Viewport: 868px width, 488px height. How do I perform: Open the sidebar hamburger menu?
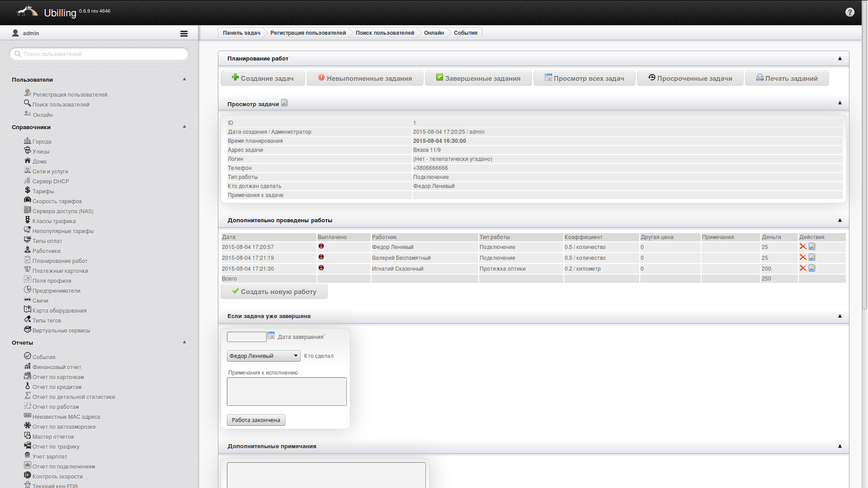point(184,33)
